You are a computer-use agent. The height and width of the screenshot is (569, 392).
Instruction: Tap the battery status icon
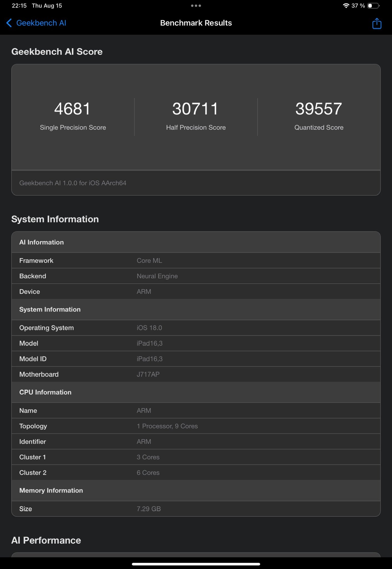click(373, 6)
